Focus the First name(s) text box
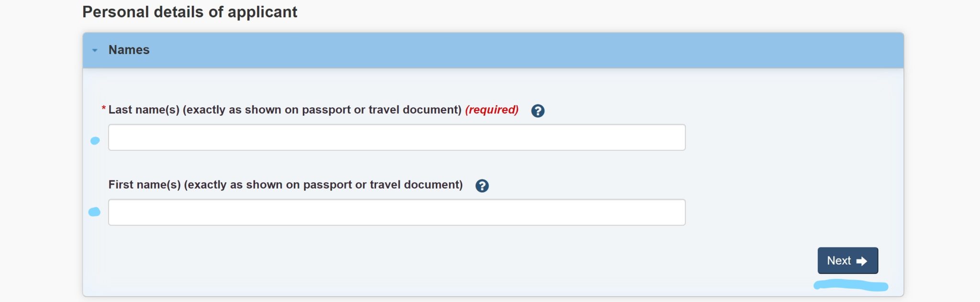This screenshot has height=302, width=980. coord(396,213)
